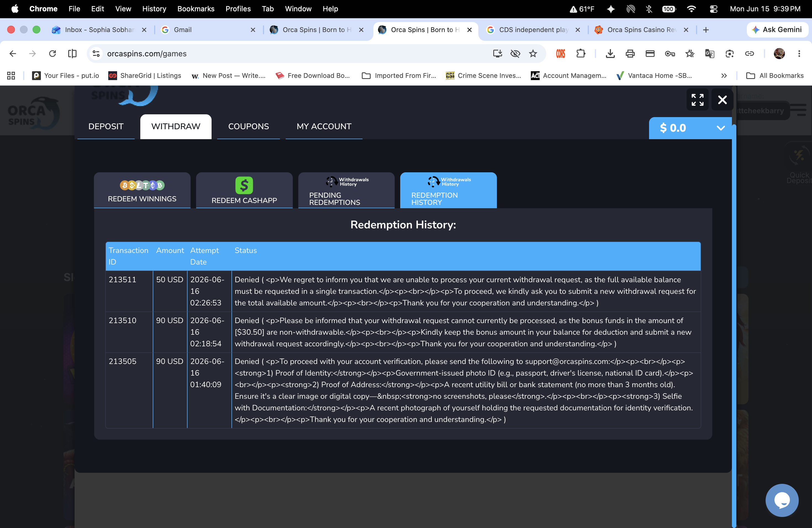Toggle the side panel button
The width and height of the screenshot is (812, 528).
(x=72, y=54)
